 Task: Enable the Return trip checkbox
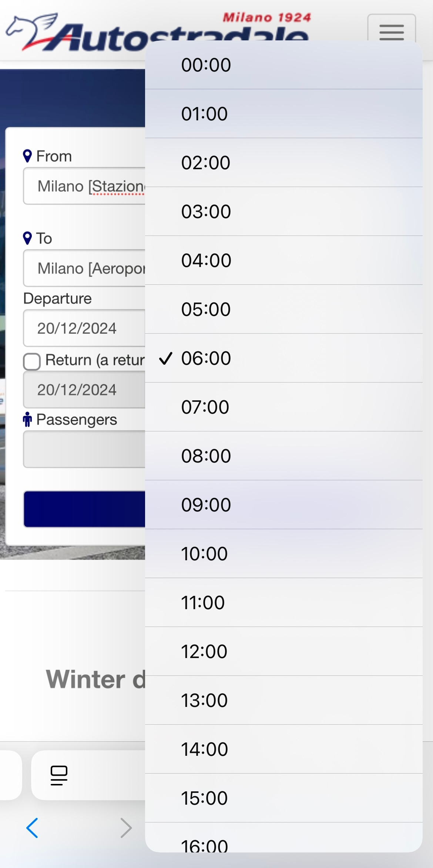click(32, 361)
